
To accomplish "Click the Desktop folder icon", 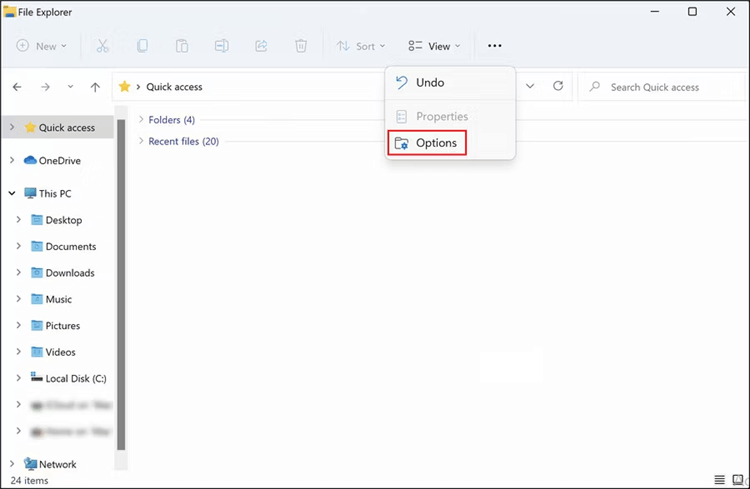I will pos(37,220).
